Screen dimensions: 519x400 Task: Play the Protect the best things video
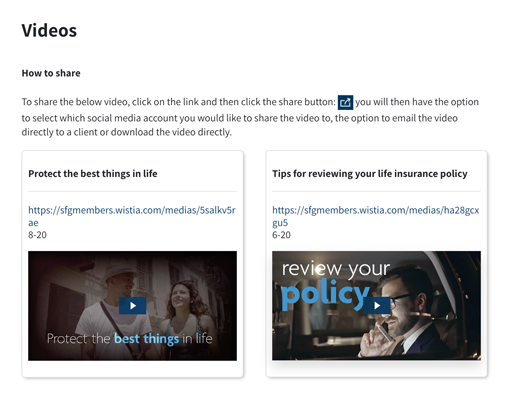(132, 306)
